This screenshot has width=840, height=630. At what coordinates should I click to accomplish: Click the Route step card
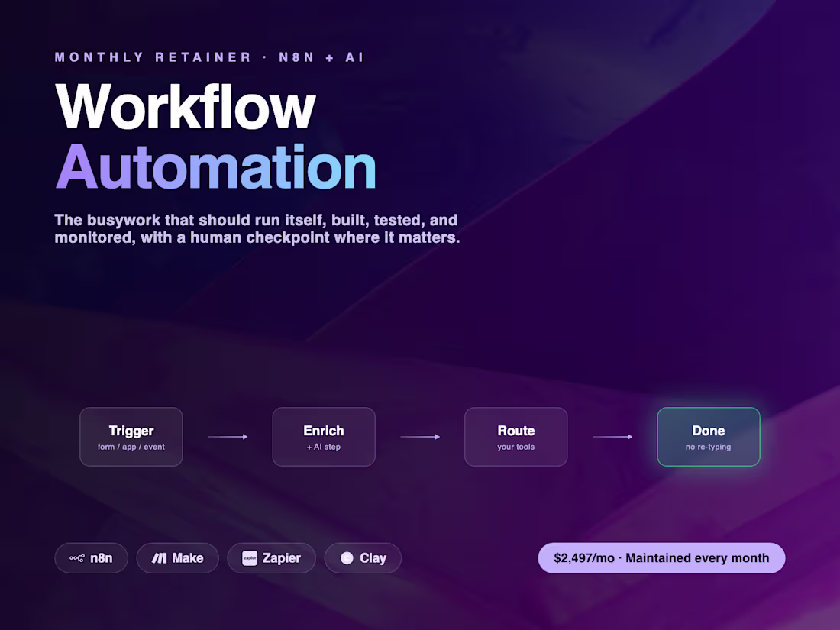516,437
